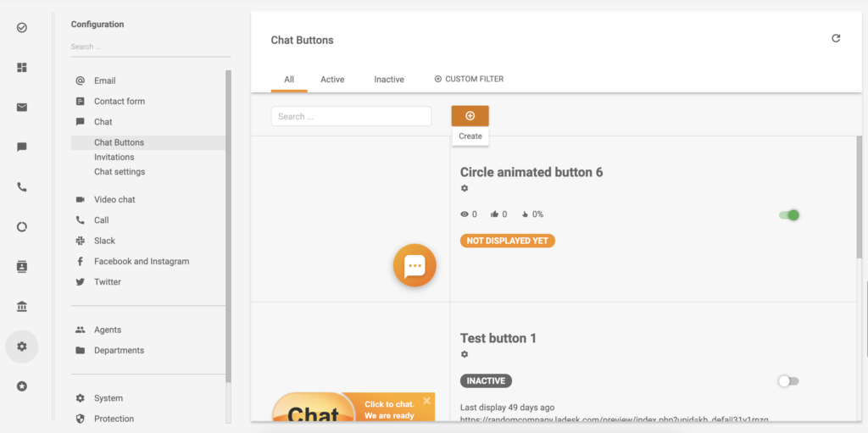Collapse the Chat section in Configuration
The image size is (868, 433).
tap(103, 122)
